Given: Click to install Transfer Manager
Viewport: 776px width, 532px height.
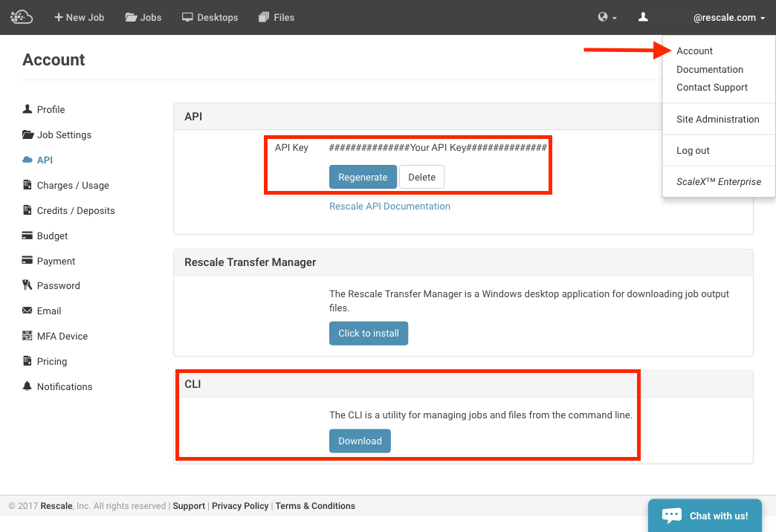Looking at the screenshot, I should [x=368, y=333].
